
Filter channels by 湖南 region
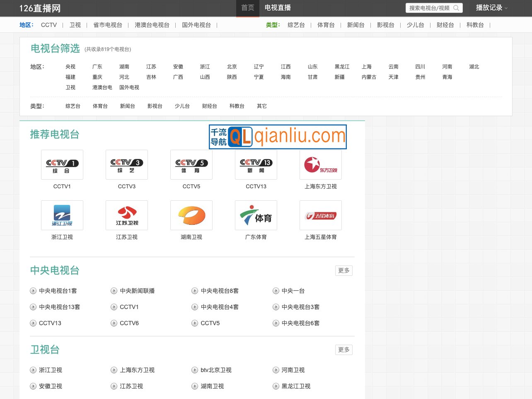(x=124, y=66)
